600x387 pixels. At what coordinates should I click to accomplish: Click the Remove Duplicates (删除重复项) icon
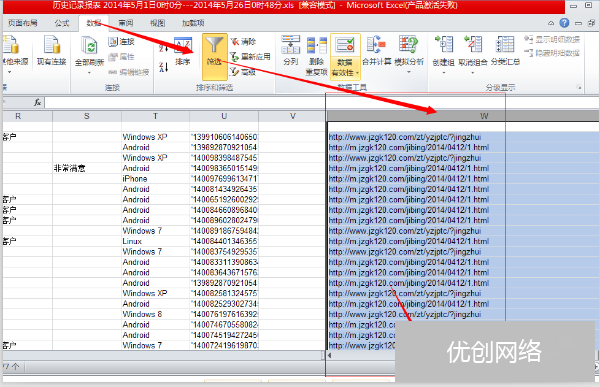(316, 45)
